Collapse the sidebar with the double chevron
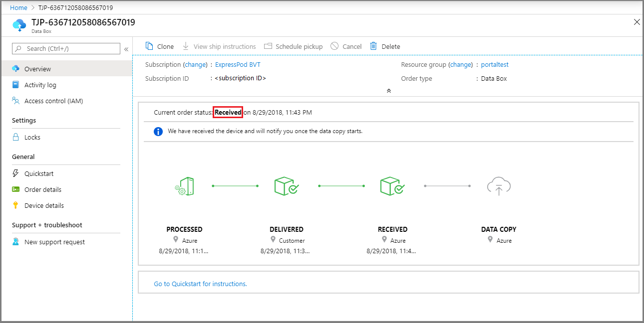644x323 pixels. point(126,49)
